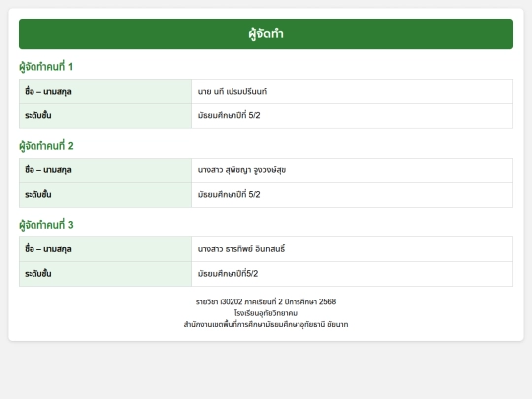
Task: Click the name cell starting with 'นางสาว สุพิชญา'
Action: tap(352, 170)
